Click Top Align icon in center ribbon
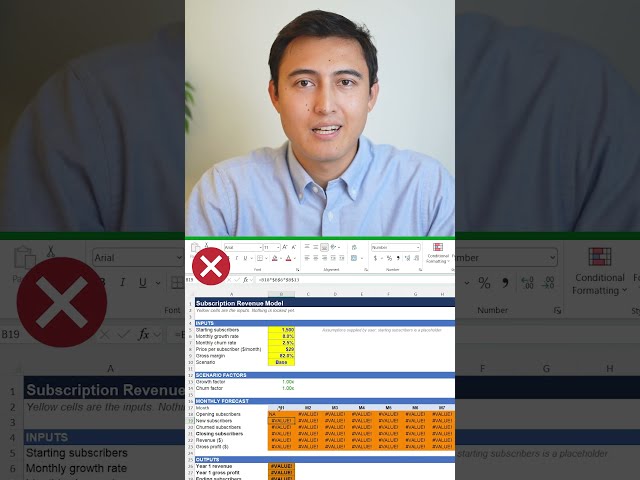640x480 pixels. [307, 247]
